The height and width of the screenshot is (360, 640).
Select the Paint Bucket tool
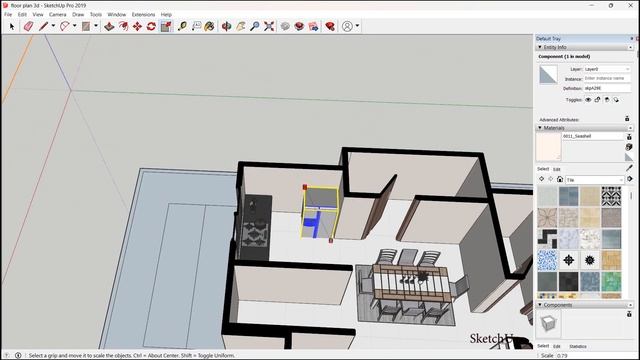point(209,27)
